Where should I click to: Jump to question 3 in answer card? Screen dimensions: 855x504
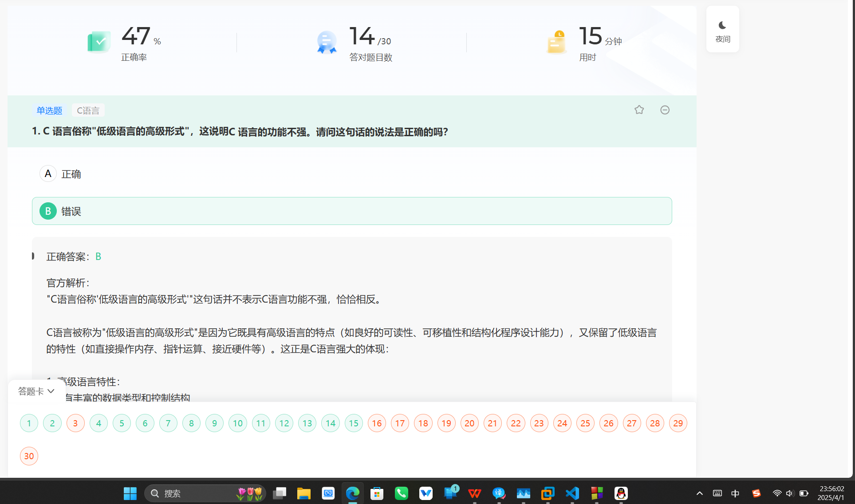[75, 423]
